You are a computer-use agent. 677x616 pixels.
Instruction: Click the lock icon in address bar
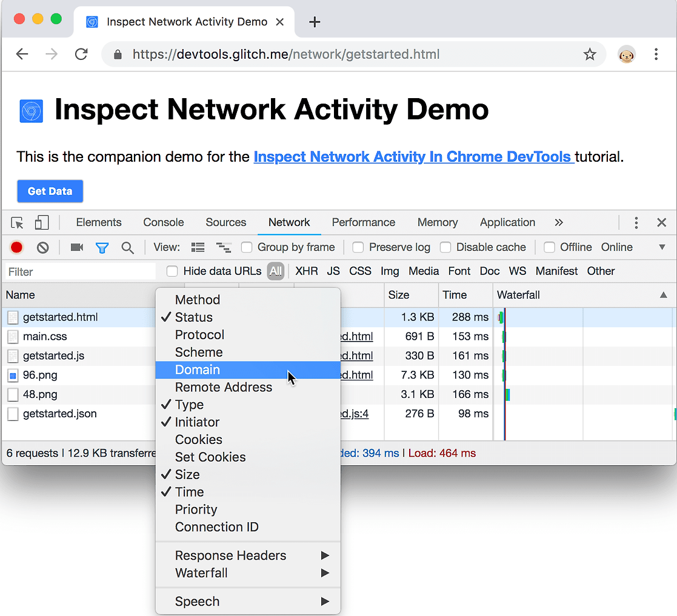point(118,55)
